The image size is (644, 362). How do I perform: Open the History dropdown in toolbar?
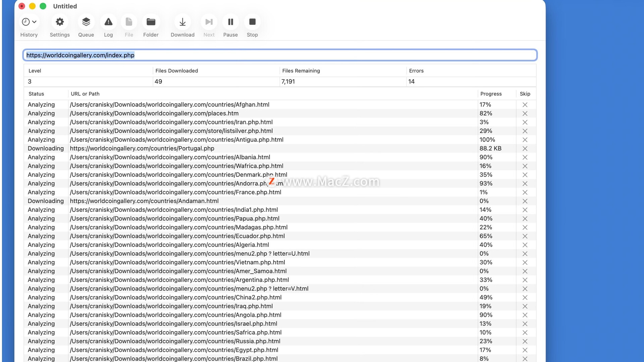click(29, 22)
